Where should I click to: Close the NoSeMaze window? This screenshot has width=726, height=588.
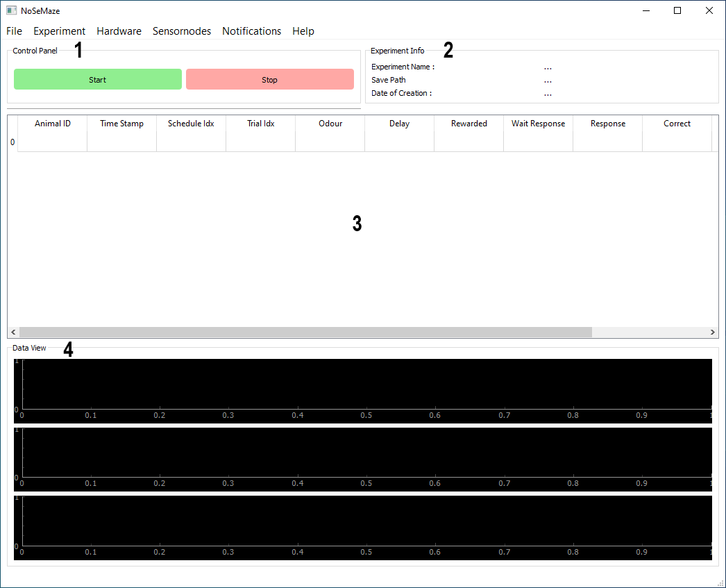(x=709, y=10)
